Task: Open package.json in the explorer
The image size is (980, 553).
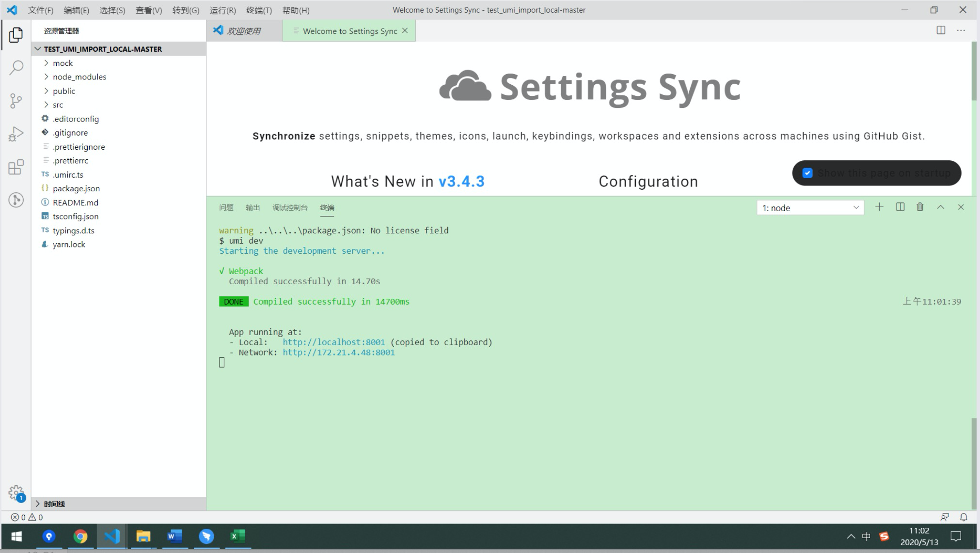Action: (76, 188)
